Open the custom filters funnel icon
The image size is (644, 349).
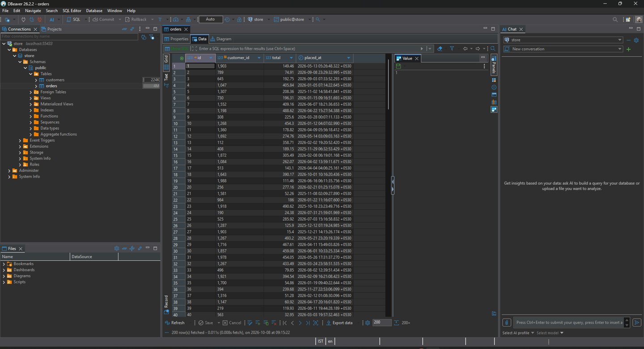click(452, 48)
